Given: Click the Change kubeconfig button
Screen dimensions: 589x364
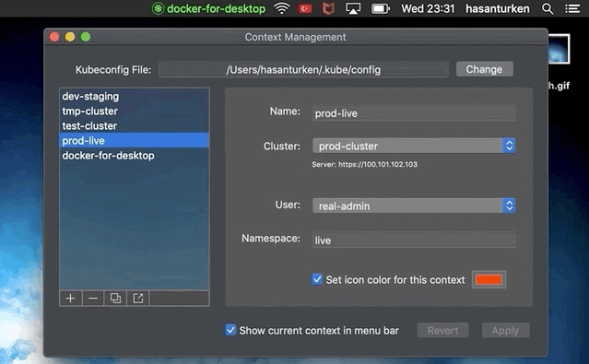Looking at the screenshot, I should click(x=484, y=69).
